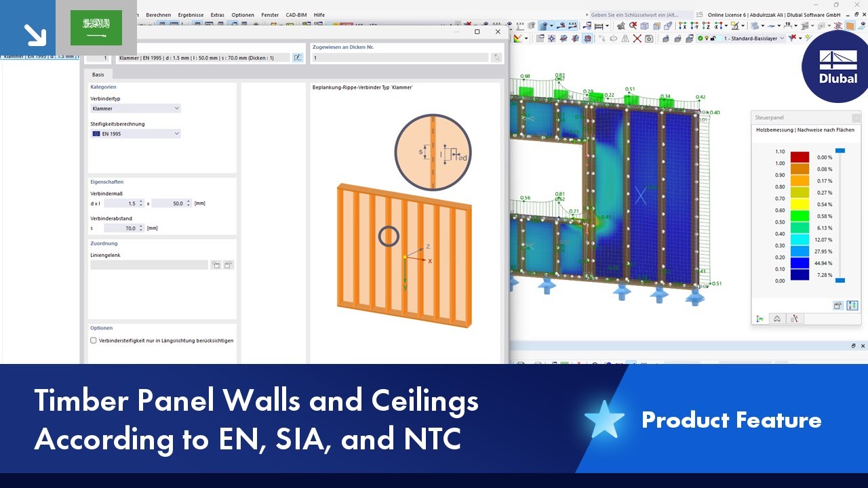This screenshot has width=868, height=488.
Task: Click the filter funnel icon after layer dropdown
Action: (x=793, y=39)
